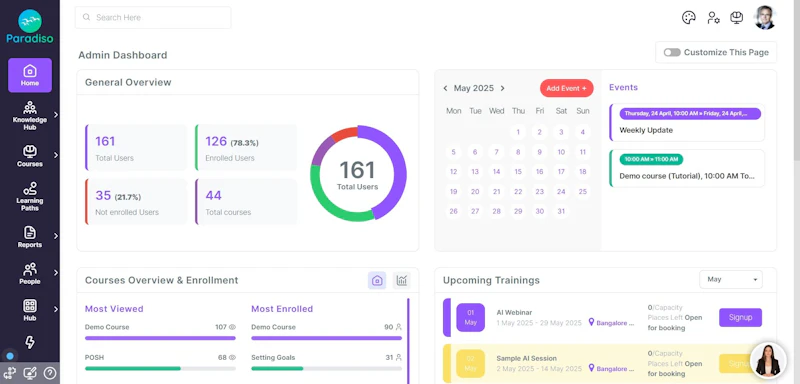Go to next month in calendar
The image size is (800, 384).
click(x=503, y=88)
